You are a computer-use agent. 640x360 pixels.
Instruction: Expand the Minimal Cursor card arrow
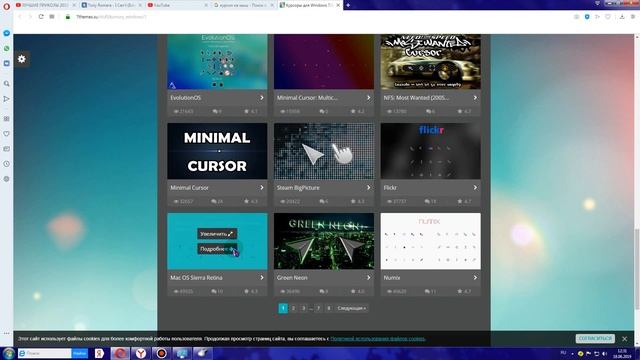click(262, 188)
